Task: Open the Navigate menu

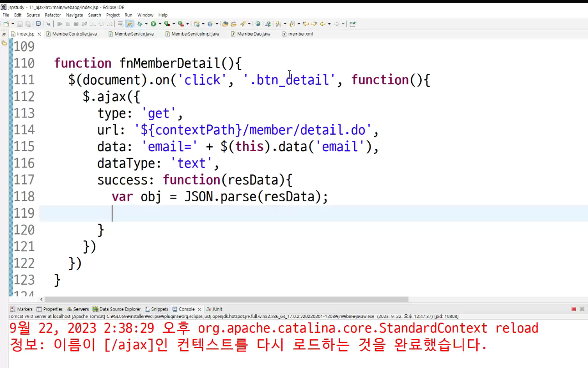Action: 75,15
